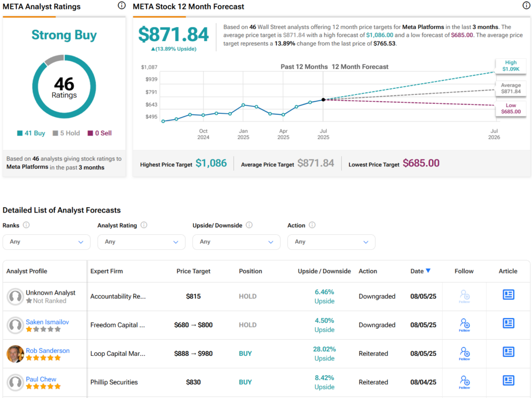Open the Ranks filter dropdown

click(x=46, y=242)
